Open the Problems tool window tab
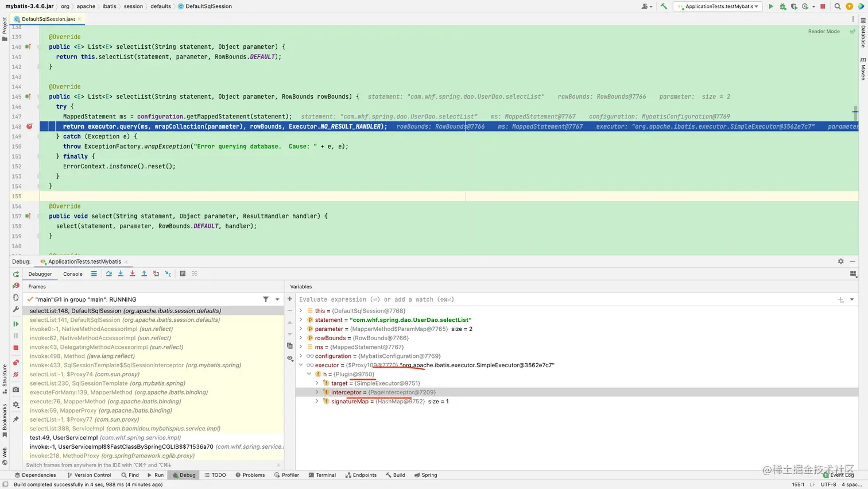The height and width of the screenshot is (489, 868). (250, 475)
